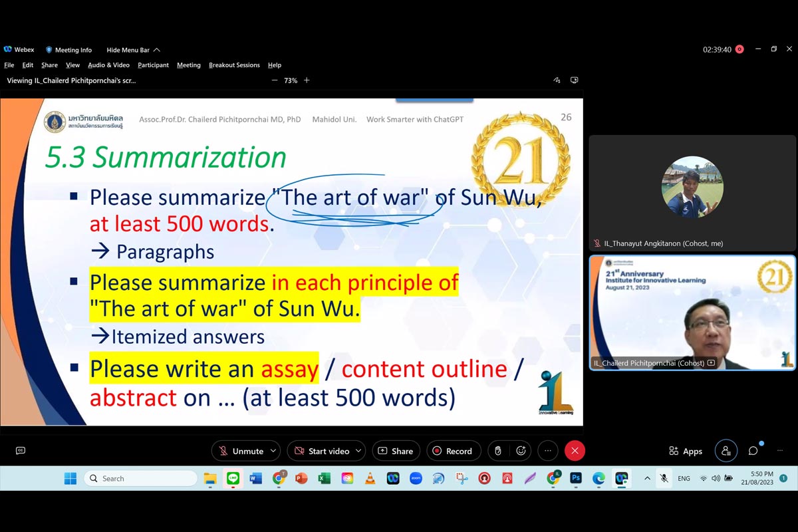Expand video options arrow beside Start video
The height and width of the screenshot is (532, 798).
point(358,451)
